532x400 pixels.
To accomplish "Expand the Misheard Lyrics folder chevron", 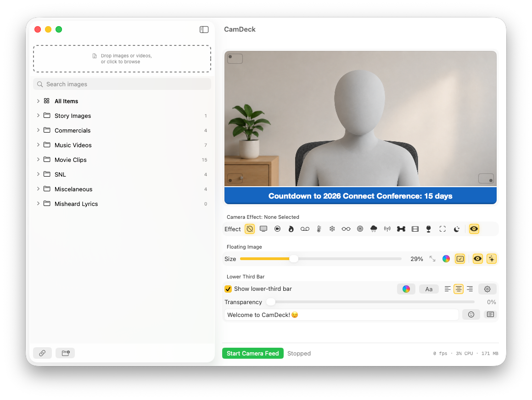I will tap(39, 203).
